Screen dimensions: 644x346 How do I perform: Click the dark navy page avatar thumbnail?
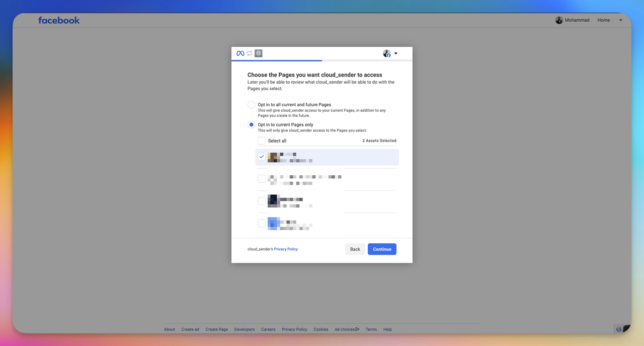point(273,201)
